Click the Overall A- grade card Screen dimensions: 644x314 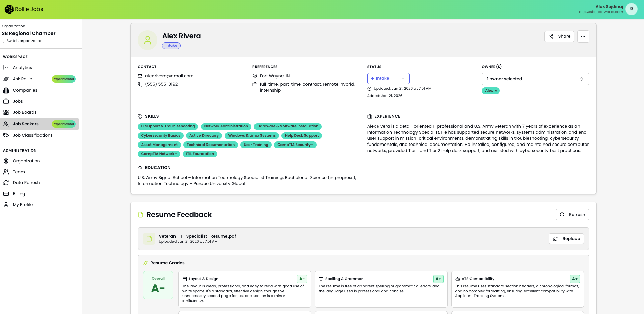coord(158,285)
